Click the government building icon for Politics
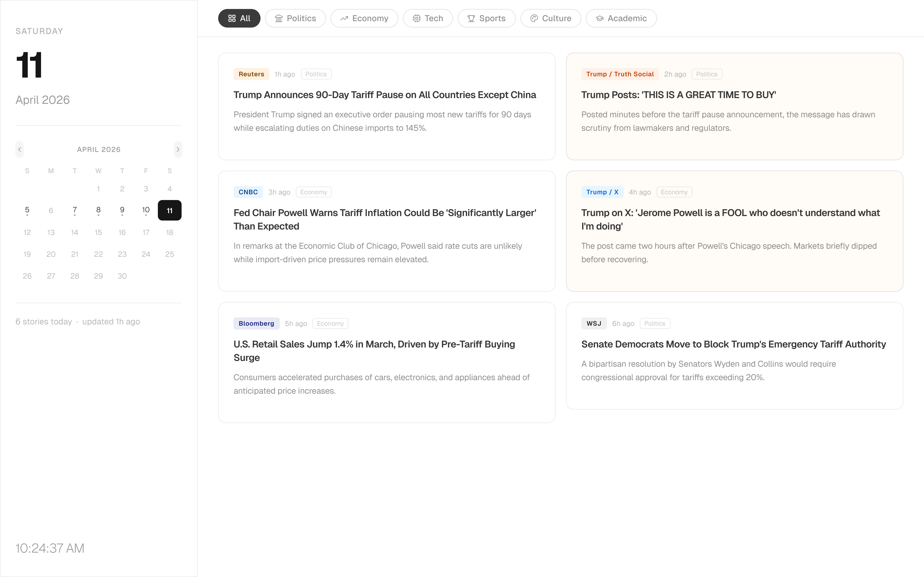This screenshot has width=924, height=577. (279, 18)
